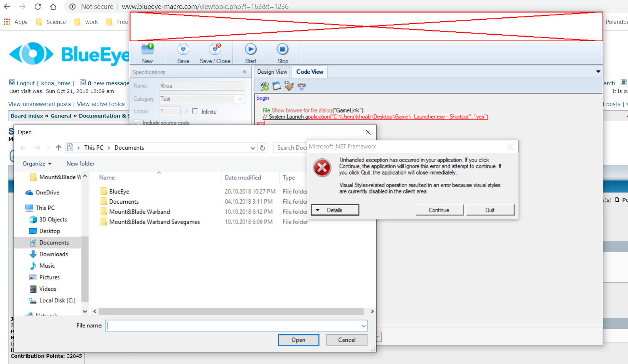Viewport: 628px width, 364px height.
Task: Click Continue in the .NET Framework dialog
Action: click(439, 210)
